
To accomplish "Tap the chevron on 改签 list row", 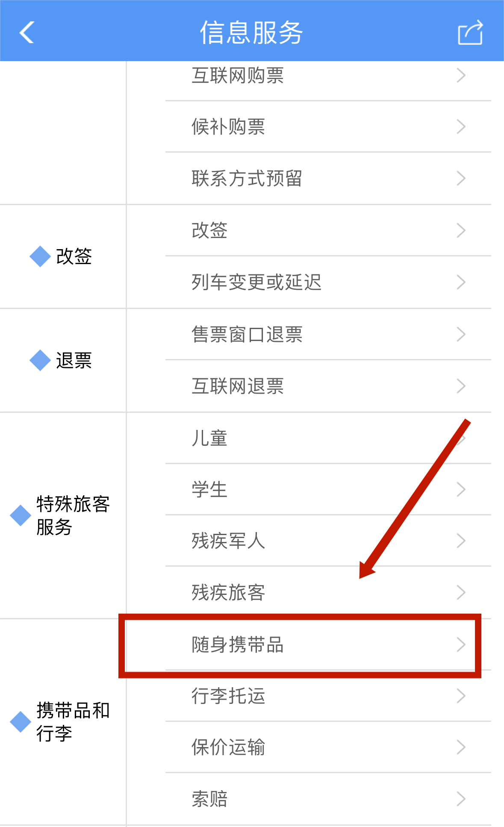I will tap(461, 230).
